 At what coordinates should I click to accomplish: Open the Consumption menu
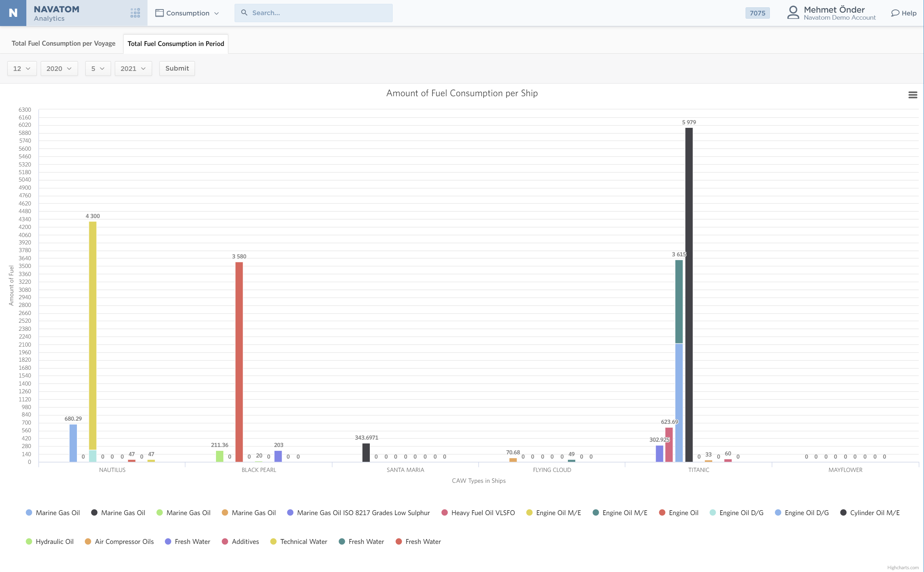pyautogui.click(x=188, y=13)
